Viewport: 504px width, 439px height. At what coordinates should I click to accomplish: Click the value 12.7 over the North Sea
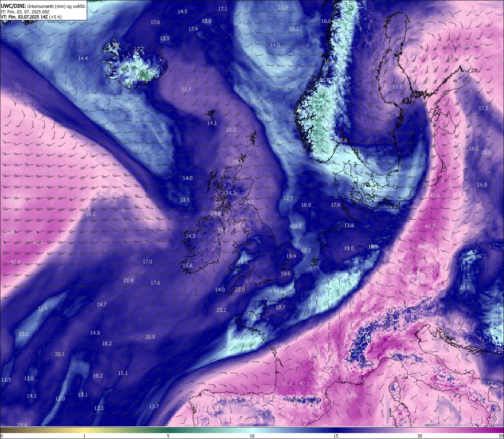pyautogui.click(x=288, y=198)
